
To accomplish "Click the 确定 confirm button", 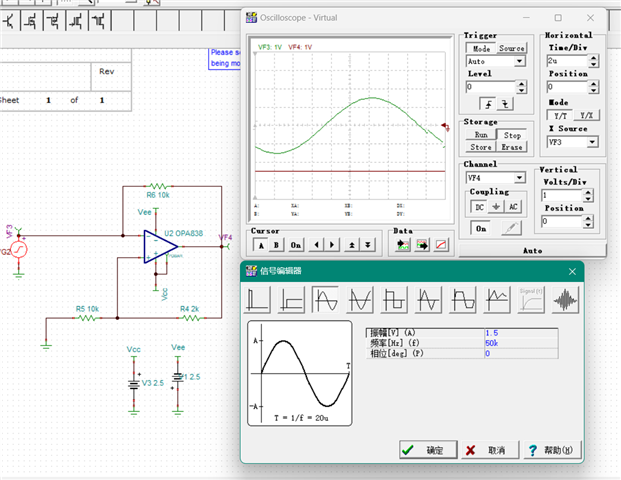I will point(427,450).
